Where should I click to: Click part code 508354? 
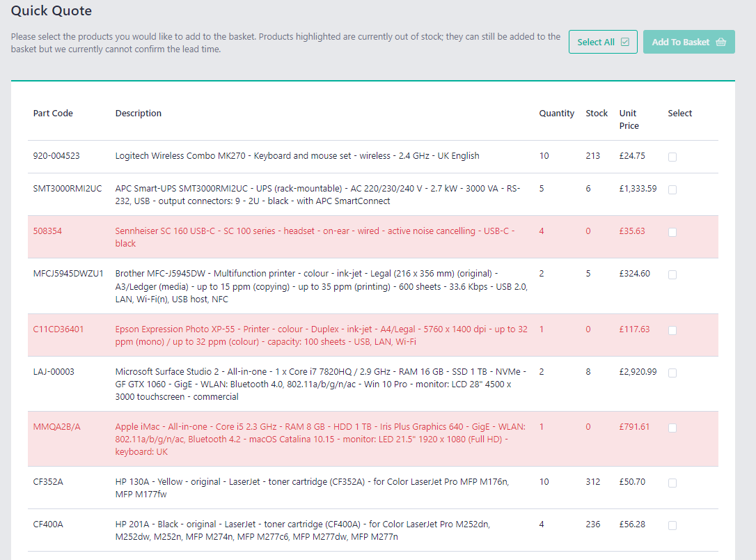coord(47,231)
